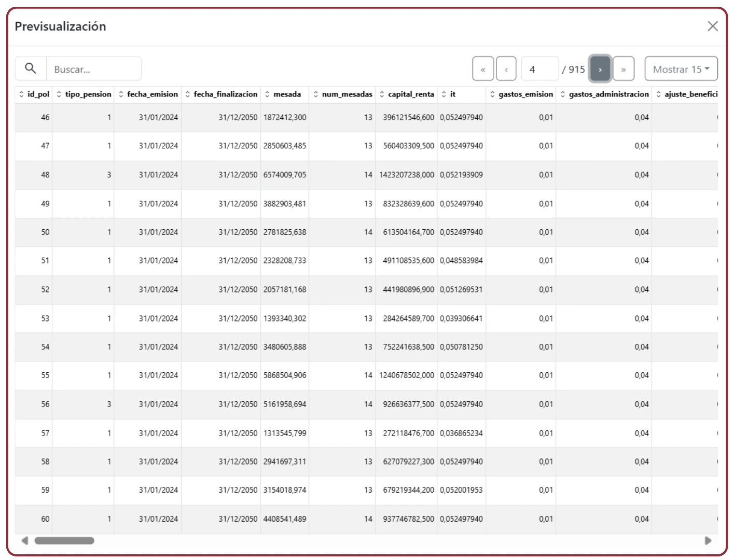Click the horizontal scrollbar thumb
This screenshot has width=734, height=560.
[64, 541]
